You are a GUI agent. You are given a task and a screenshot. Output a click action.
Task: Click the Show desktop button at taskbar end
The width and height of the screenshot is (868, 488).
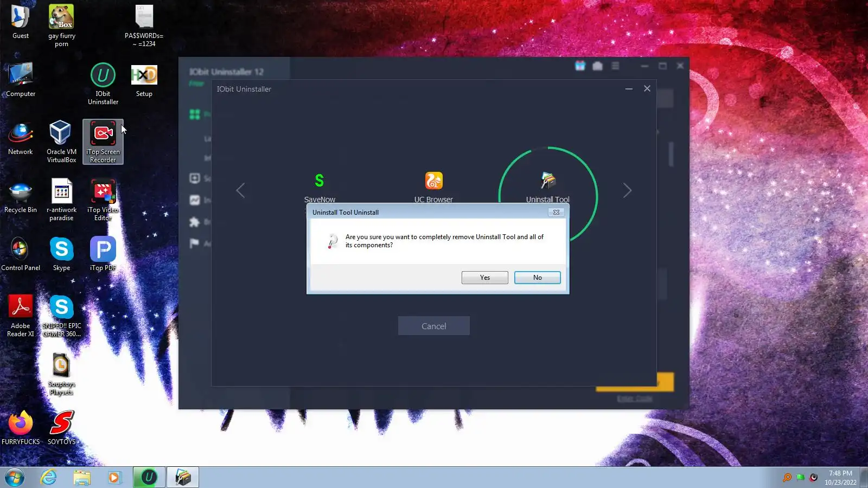[x=864, y=478]
